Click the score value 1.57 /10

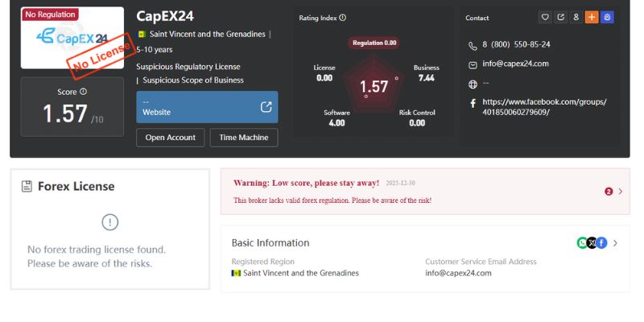72,114
